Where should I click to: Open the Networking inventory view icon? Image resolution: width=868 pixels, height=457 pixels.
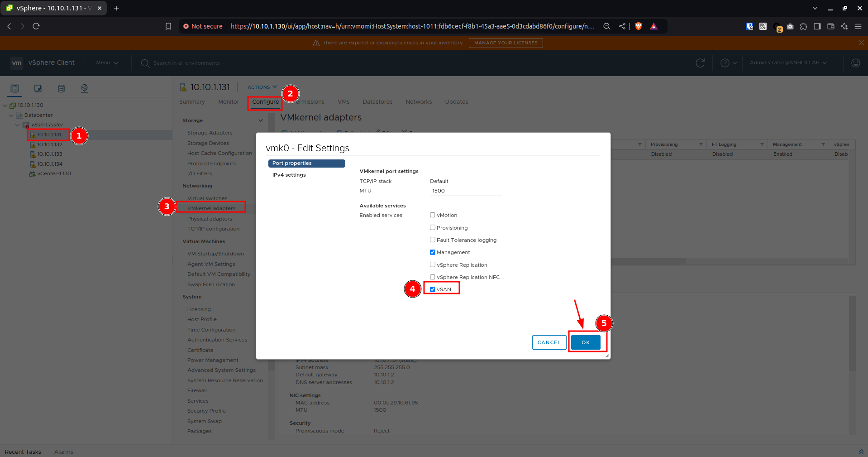(x=84, y=88)
